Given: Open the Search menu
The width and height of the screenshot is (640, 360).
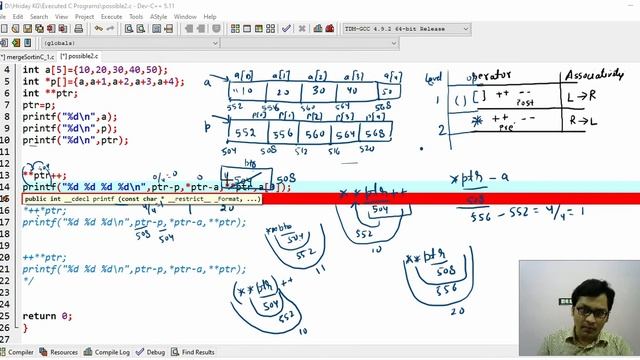Looking at the screenshot, I should pos(39,17).
